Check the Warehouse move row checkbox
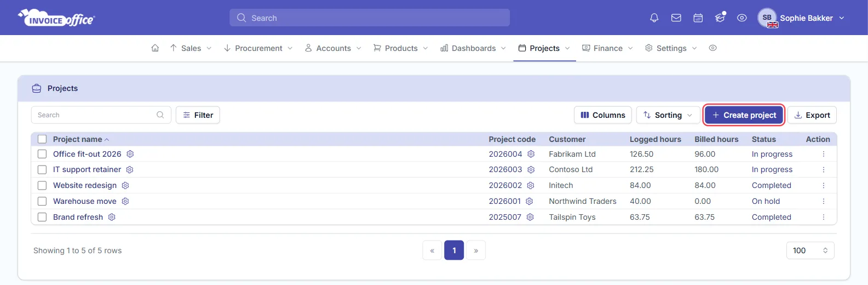 pyautogui.click(x=42, y=201)
